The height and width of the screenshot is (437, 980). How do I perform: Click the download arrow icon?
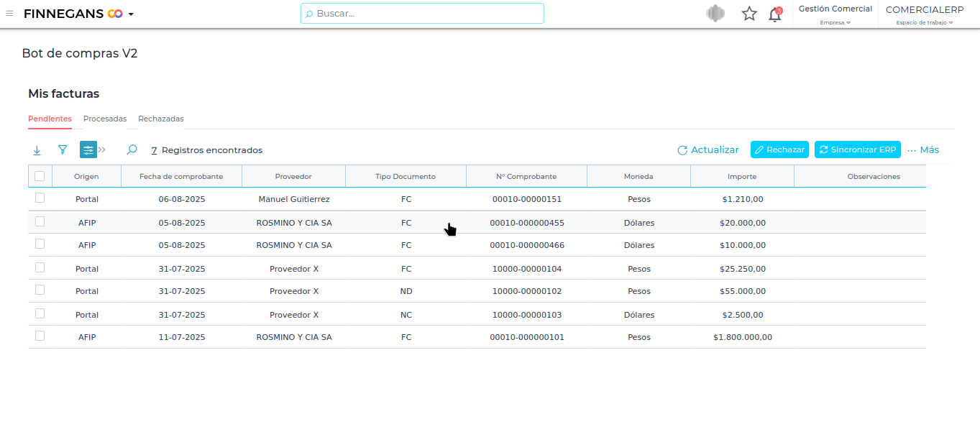(x=37, y=150)
